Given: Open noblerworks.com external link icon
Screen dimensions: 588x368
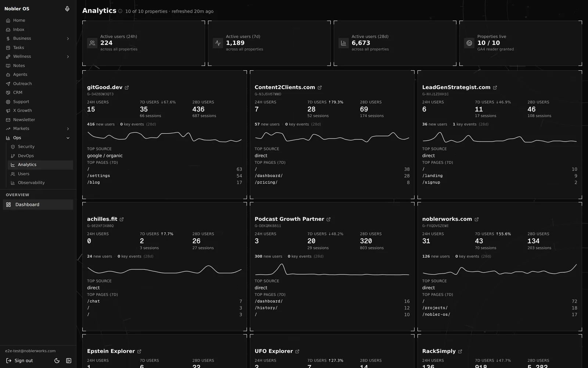Looking at the screenshot, I should point(477,219).
